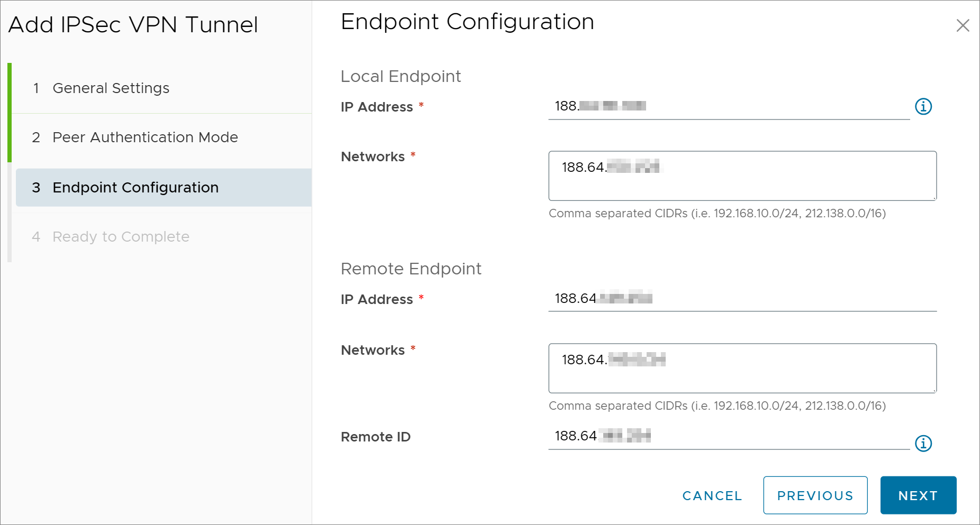Click into Remote Endpoint Networks text box
The image size is (980, 525).
point(742,368)
